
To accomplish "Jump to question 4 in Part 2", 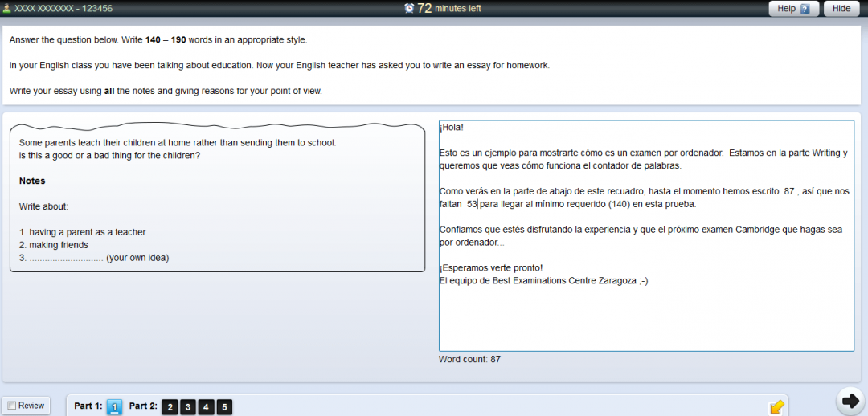I will [207, 407].
